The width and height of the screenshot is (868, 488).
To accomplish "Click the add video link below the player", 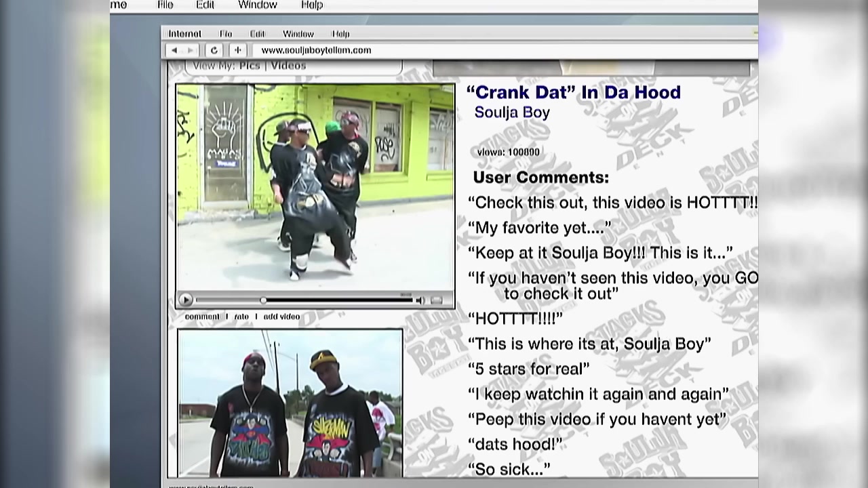I will pos(281,317).
